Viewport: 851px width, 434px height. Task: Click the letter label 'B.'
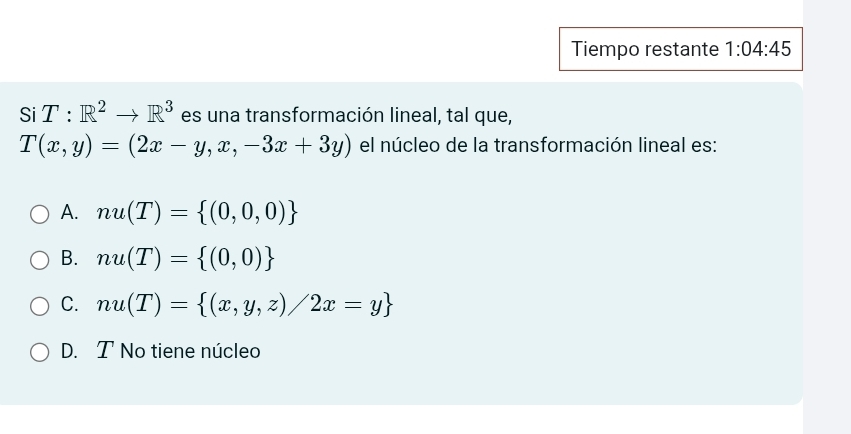69,259
